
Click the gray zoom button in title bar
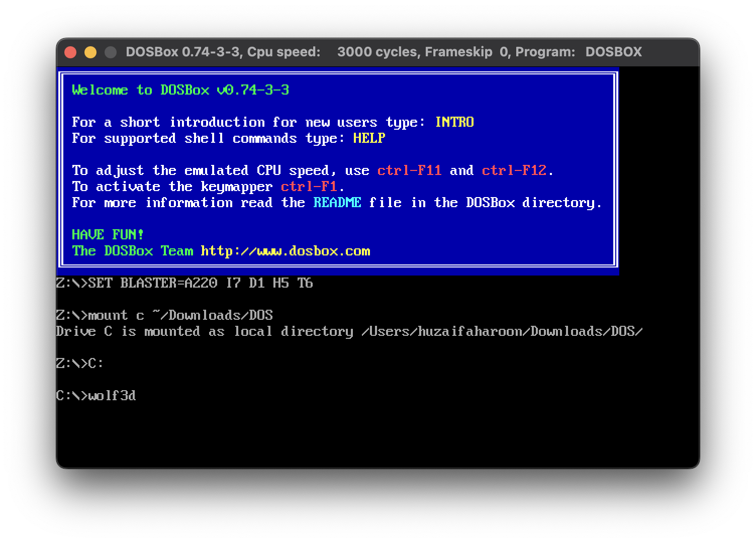point(111,52)
